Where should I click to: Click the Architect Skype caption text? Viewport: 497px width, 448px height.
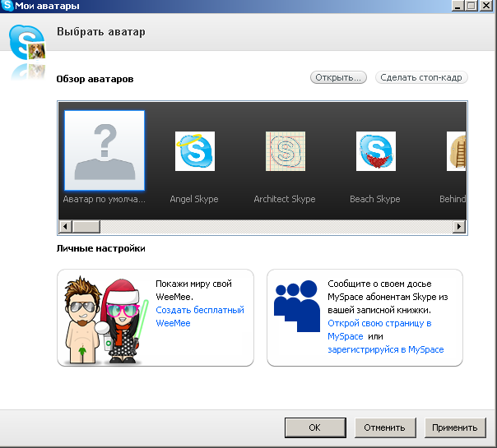click(285, 199)
